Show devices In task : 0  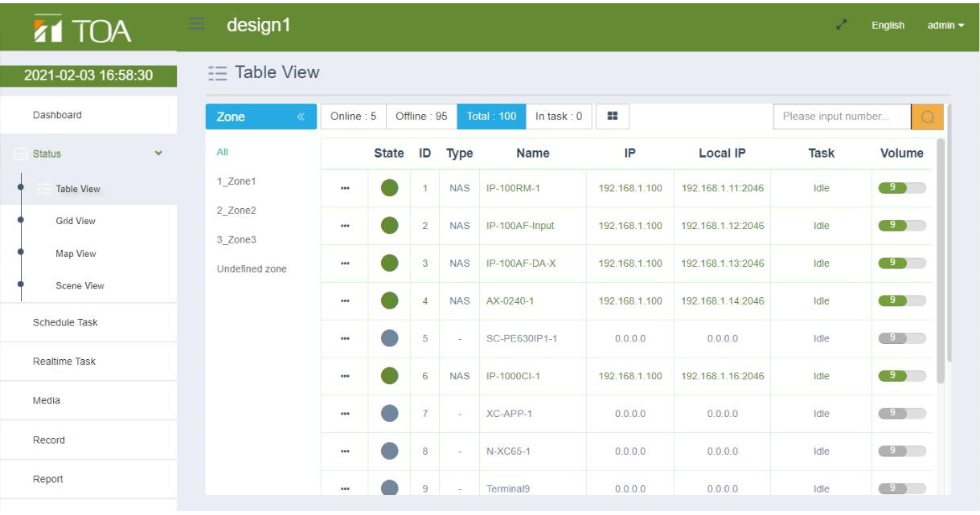pos(559,116)
